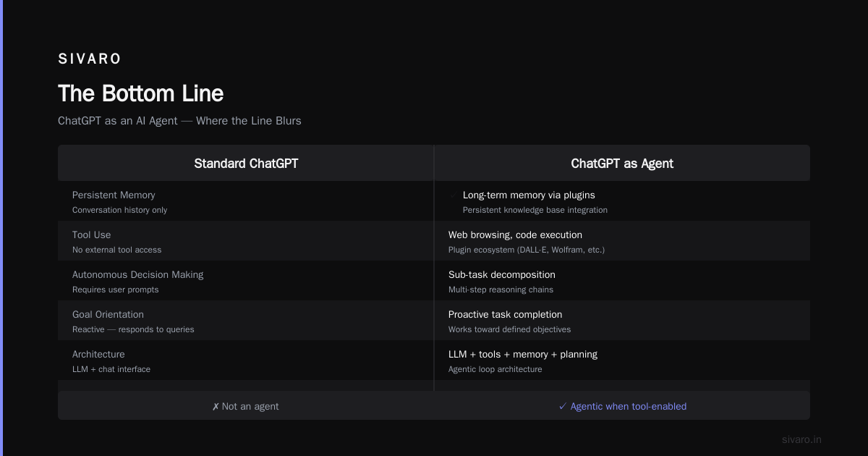Select the 'ChatGPT as Agent' column header
Viewport: 868px width, 456px height.
tap(622, 164)
